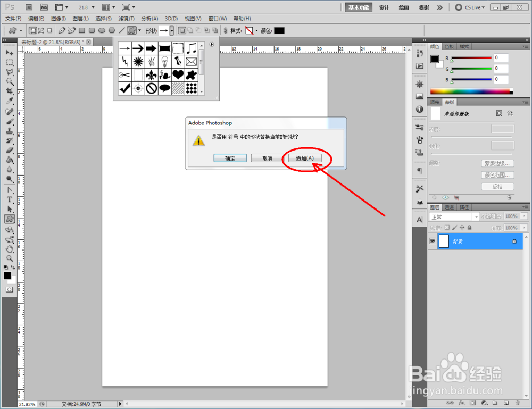Click the R red slider track
The image size is (532, 409).
point(471,57)
